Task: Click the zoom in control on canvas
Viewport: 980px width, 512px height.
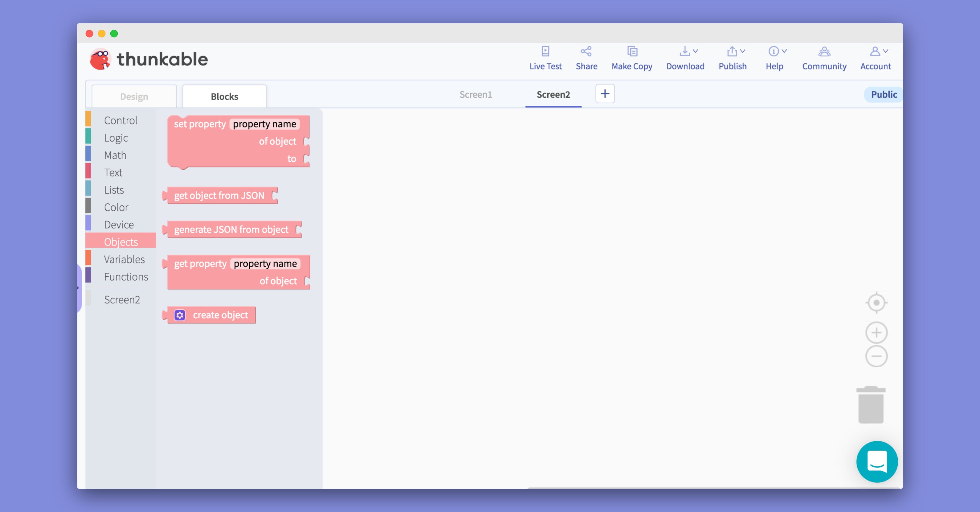Action: tap(876, 332)
